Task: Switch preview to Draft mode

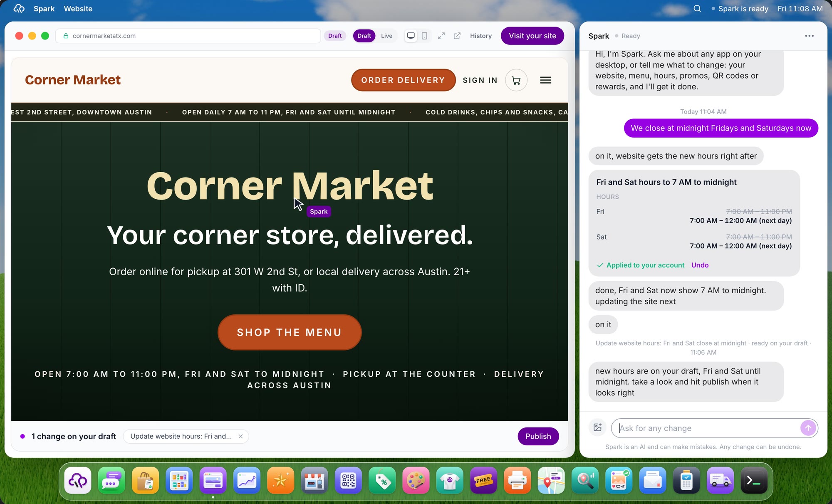Action: [364, 36]
